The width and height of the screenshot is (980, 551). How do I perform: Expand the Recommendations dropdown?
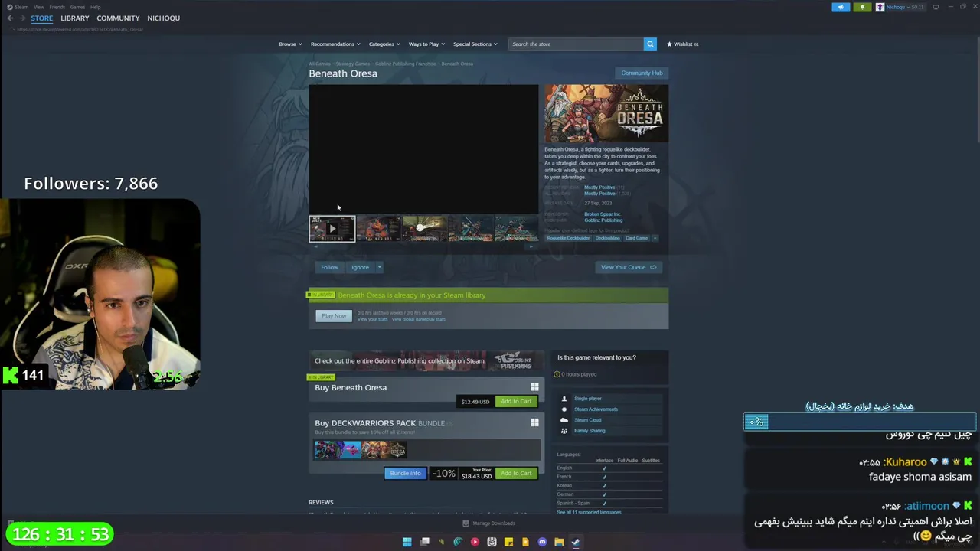point(335,44)
